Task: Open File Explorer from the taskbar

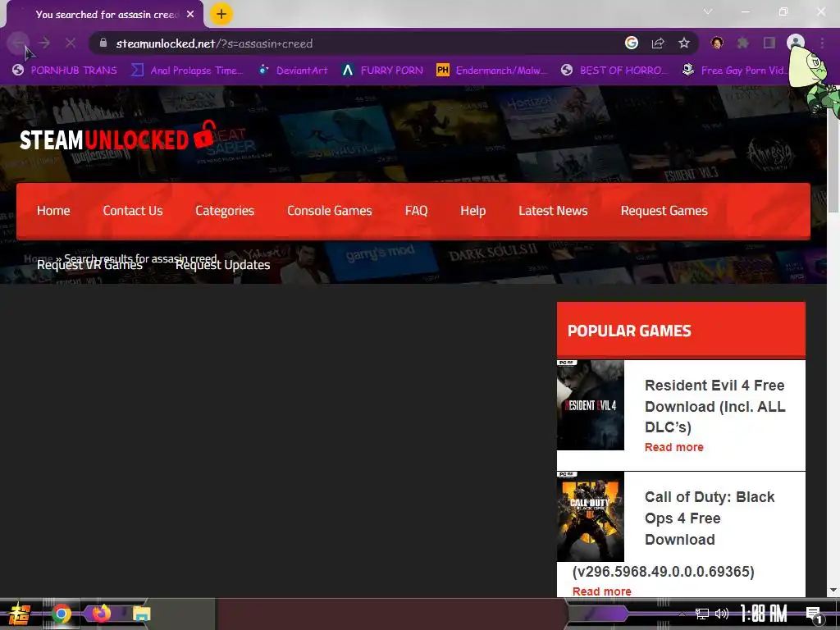Action: (142, 614)
